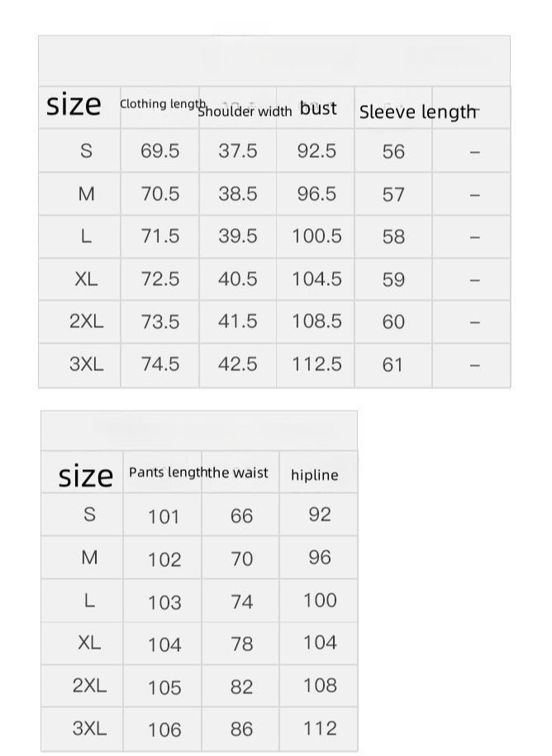This screenshot has height=756, width=552.
Task: Click the 100.5 bust measurement cell
Action: pos(316,236)
